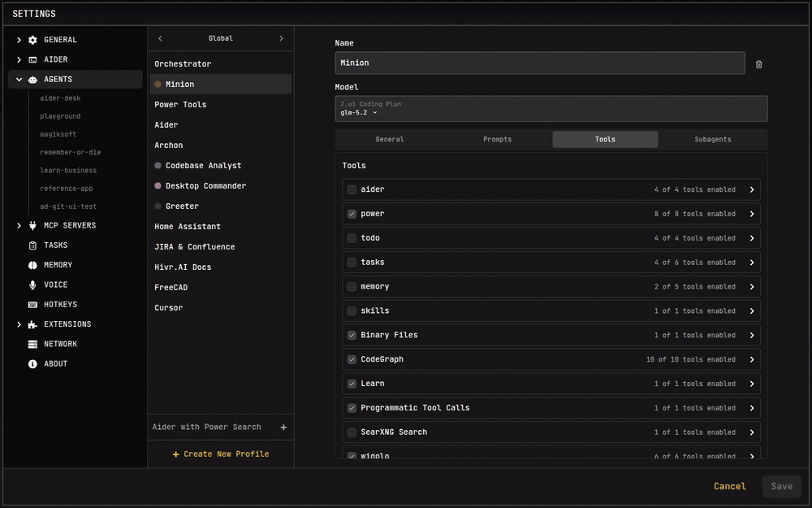Switch to the General tab
This screenshot has width=812, height=508.
point(390,140)
